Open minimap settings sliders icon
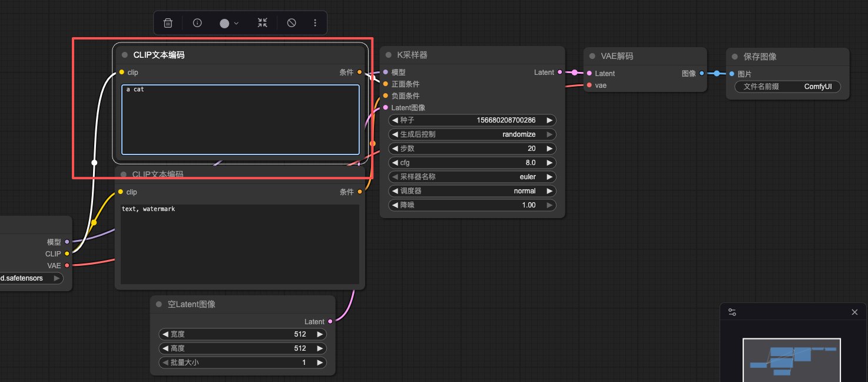 (x=732, y=312)
